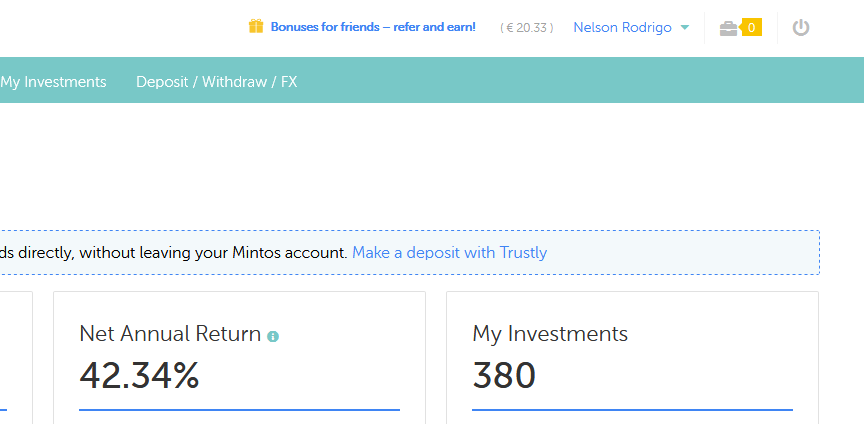Viewport: 864px width, 424px height.
Task: Select the 42.34% return value
Action: pyautogui.click(x=139, y=375)
